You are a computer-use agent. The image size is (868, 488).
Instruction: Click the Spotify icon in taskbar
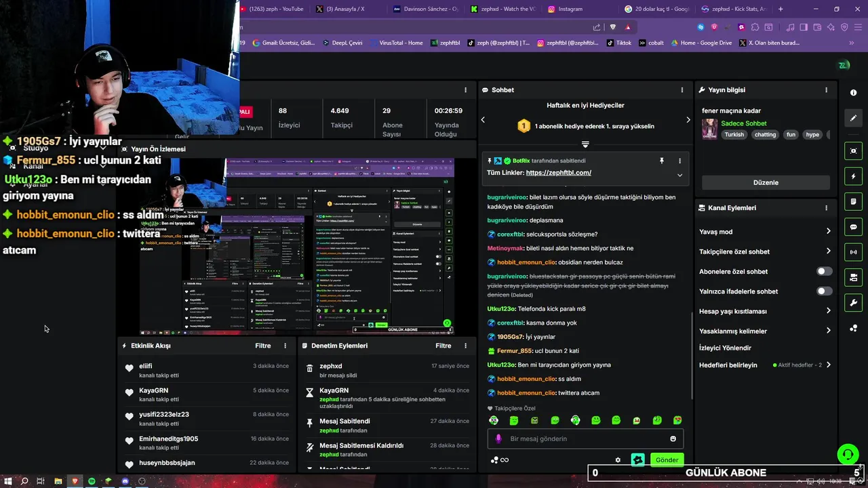[92, 481]
